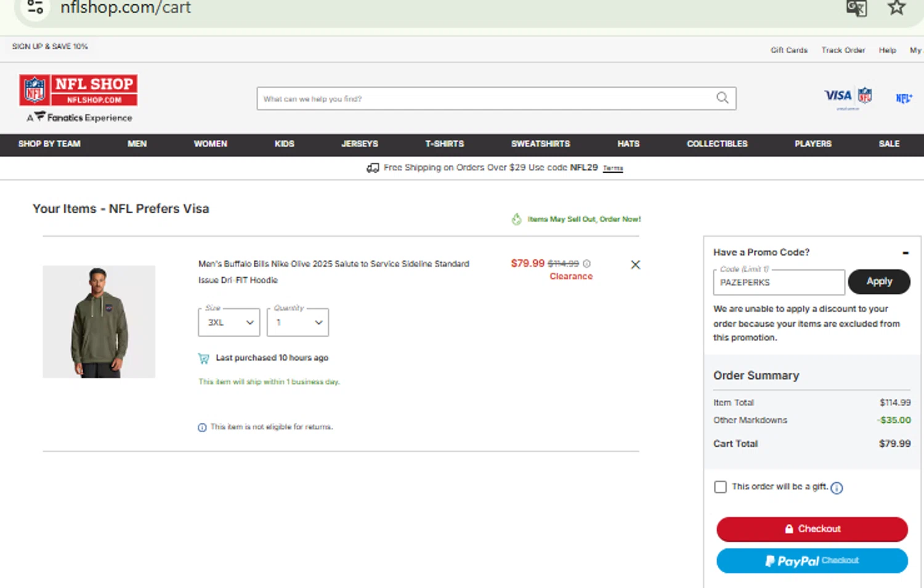Open the Track Order link
924x588 pixels.
click(x=843, y=50)
